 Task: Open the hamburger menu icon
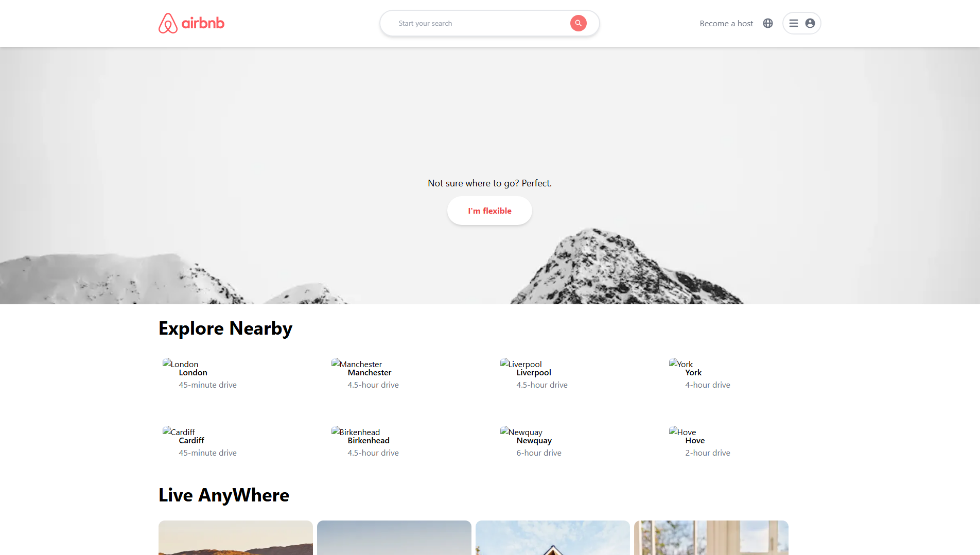click(x=794, y=23)
